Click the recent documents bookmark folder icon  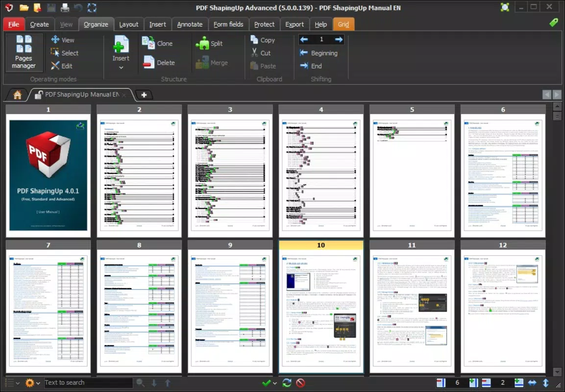(37, 7)
